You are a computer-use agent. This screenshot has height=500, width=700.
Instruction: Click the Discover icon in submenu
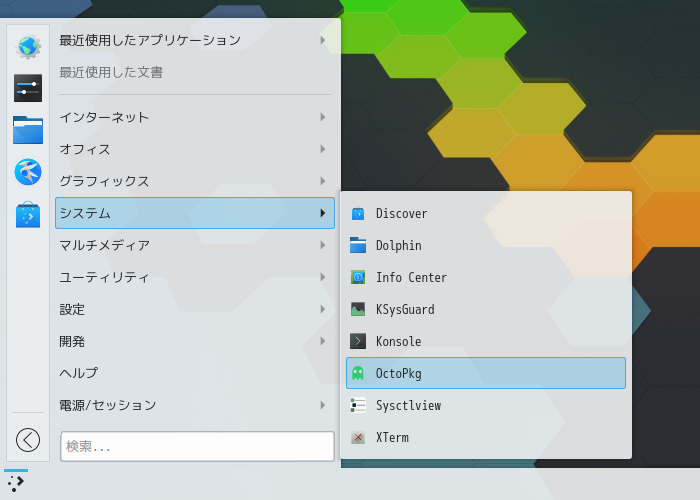[358, 213]
